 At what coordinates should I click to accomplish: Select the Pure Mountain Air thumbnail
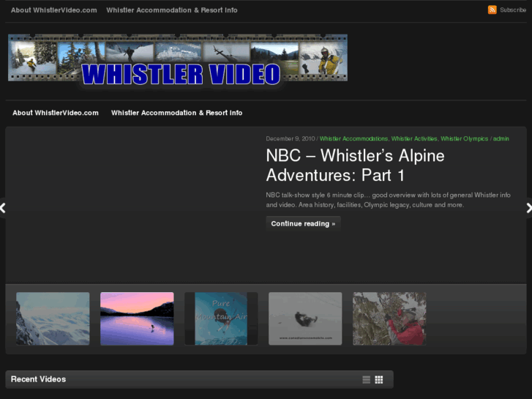pyautogui.click(x=221, y=318)
